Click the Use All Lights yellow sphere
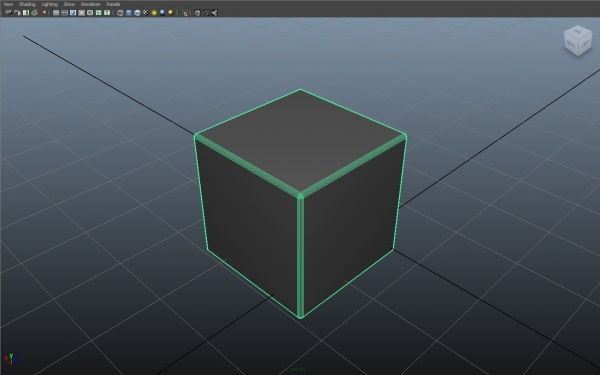This screenshot has width=600, height=375. click(x=154, y=13)
